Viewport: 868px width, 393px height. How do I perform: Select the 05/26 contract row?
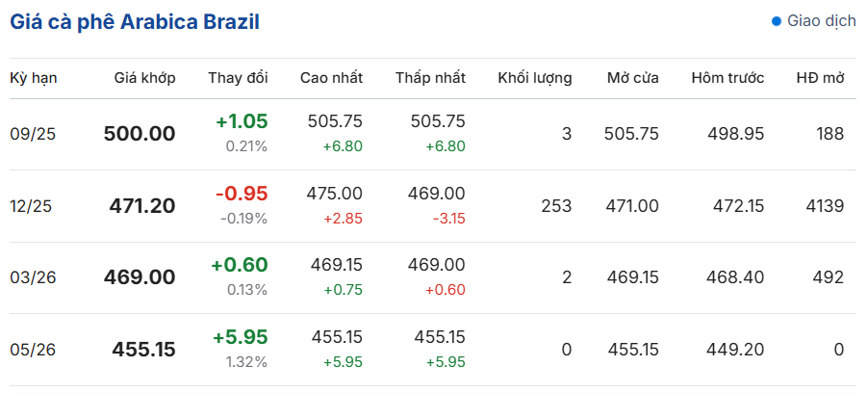433,350
